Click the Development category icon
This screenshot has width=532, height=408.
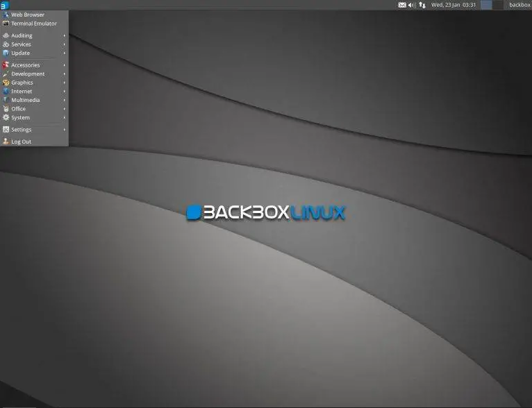click(x=6, y=74)
